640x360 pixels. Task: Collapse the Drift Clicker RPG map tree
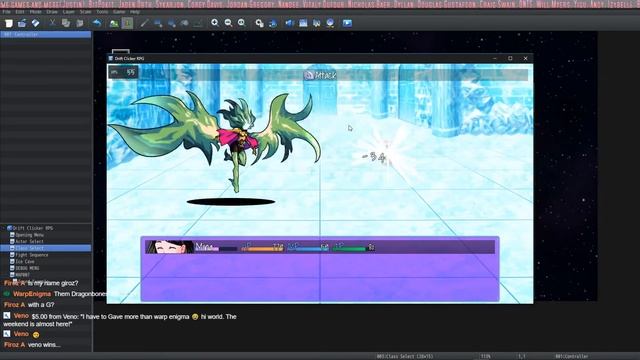[4, 228]
